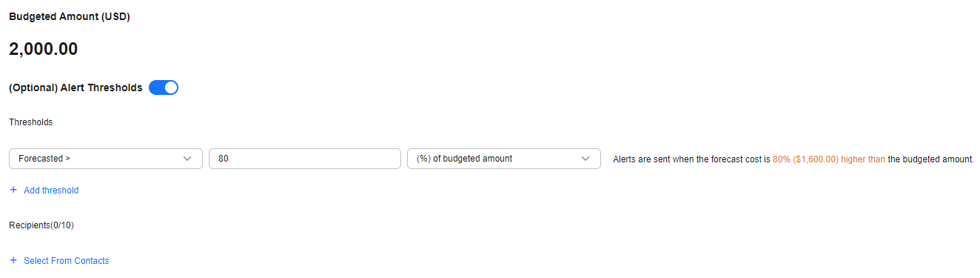Click the chevron on the budgeted amount unit dropdown

click(x=585, y=159)
